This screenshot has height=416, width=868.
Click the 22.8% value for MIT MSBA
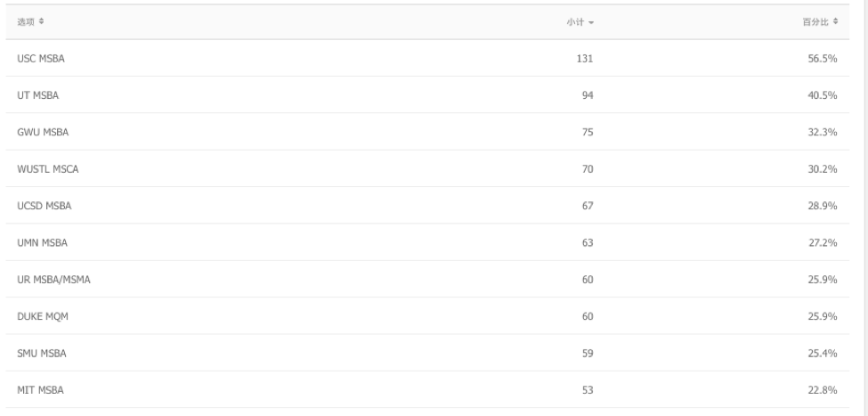point(822,389)
